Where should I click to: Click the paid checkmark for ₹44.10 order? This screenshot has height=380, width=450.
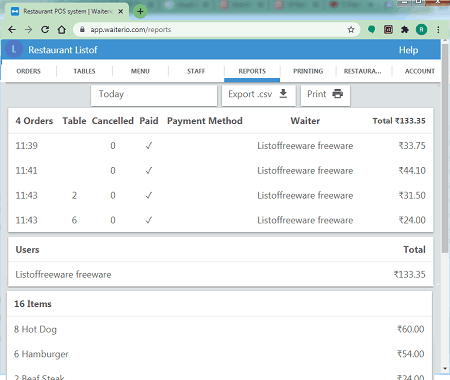[x=149, y=171]
